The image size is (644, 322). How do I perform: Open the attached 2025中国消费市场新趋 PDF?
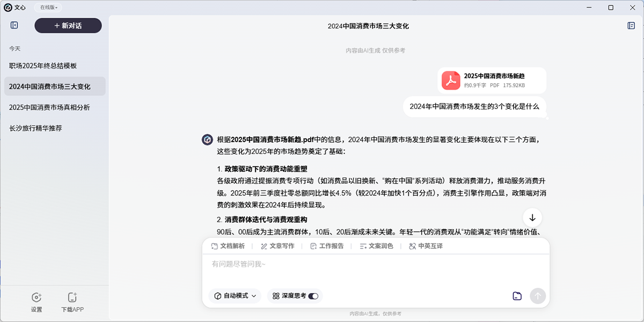[492, 80]
